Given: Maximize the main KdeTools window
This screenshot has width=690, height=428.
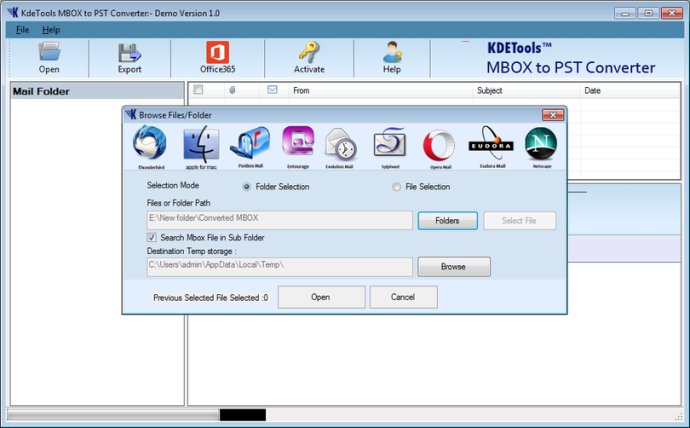Looking at the screenshot, I should click(649, 13).
